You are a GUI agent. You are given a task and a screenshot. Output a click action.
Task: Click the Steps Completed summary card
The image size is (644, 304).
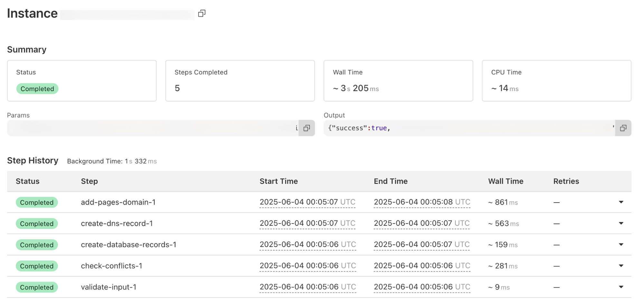(x=240, y=81)
